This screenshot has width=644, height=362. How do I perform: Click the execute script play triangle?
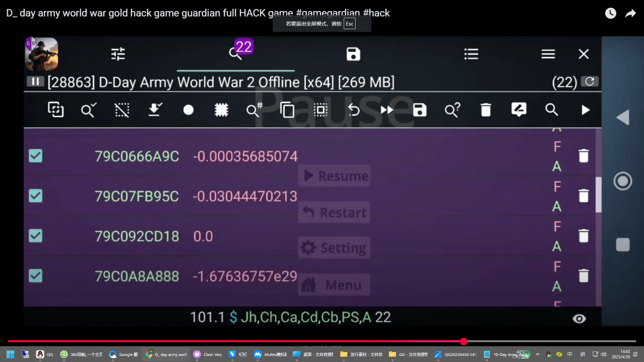[585, 110]
